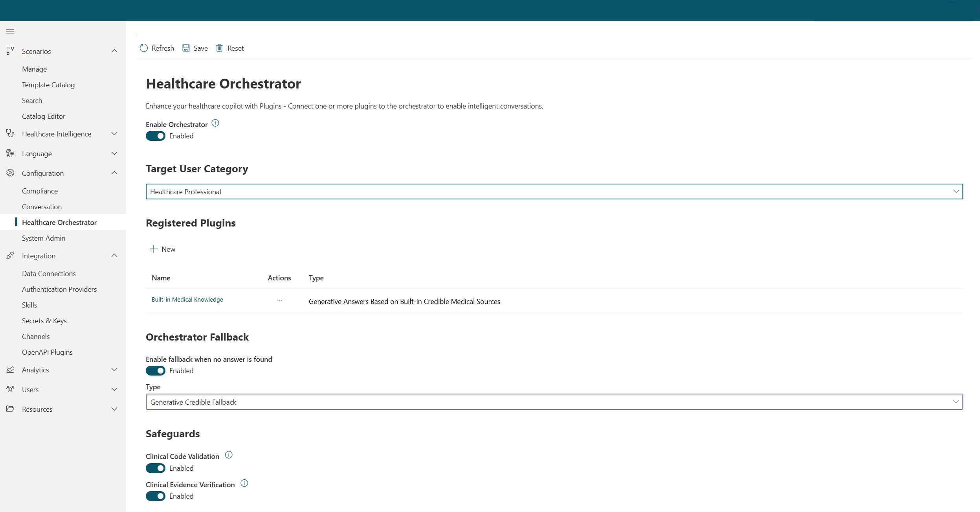Click the info icon next to Enable Orchestrator
980x512 pixels.
pos(215,123)
